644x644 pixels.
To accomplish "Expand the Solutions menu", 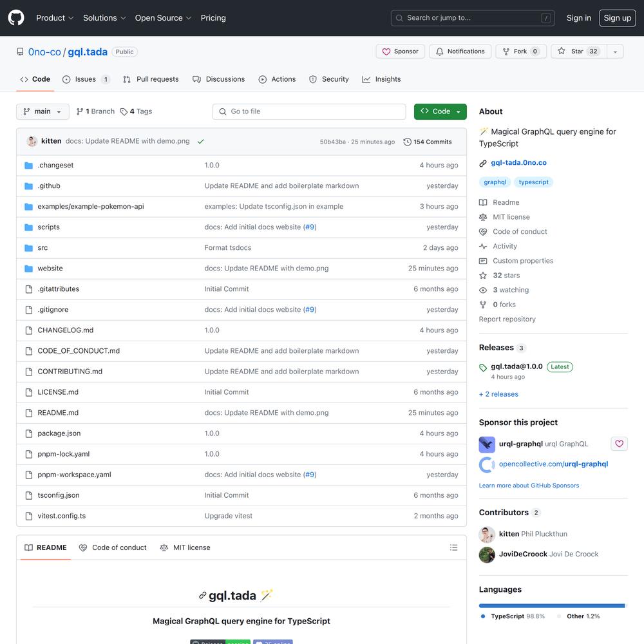I will [x=104, y=18].
